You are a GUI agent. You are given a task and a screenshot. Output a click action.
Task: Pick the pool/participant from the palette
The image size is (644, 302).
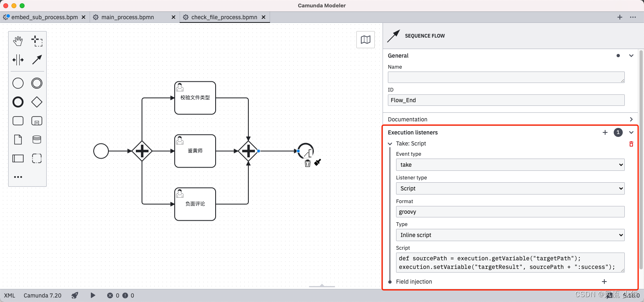click(x=18, y=159)
